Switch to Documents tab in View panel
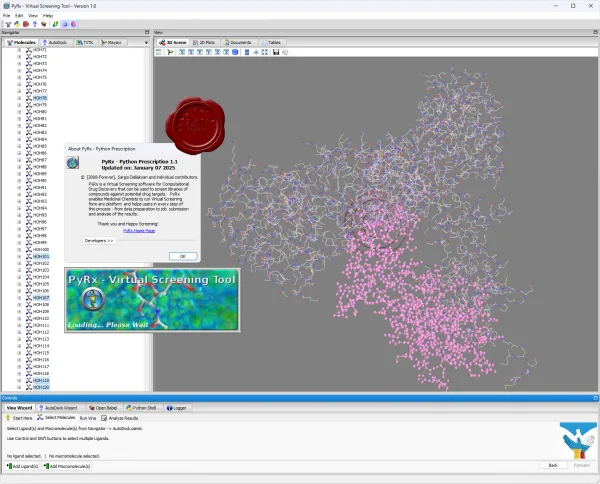 (x=238, y=42)
